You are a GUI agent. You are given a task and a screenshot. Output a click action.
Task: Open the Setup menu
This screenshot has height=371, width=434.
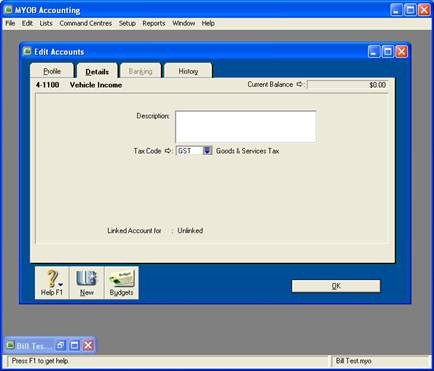[127, 23]
